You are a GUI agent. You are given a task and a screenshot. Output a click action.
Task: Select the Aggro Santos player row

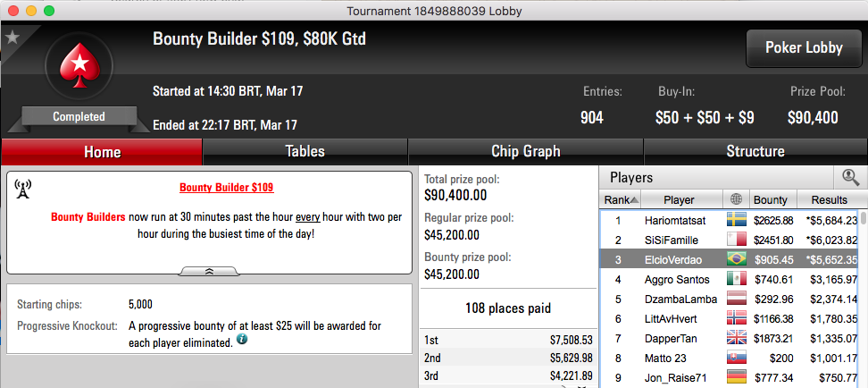pyautogui.click(x=729, y=279)
